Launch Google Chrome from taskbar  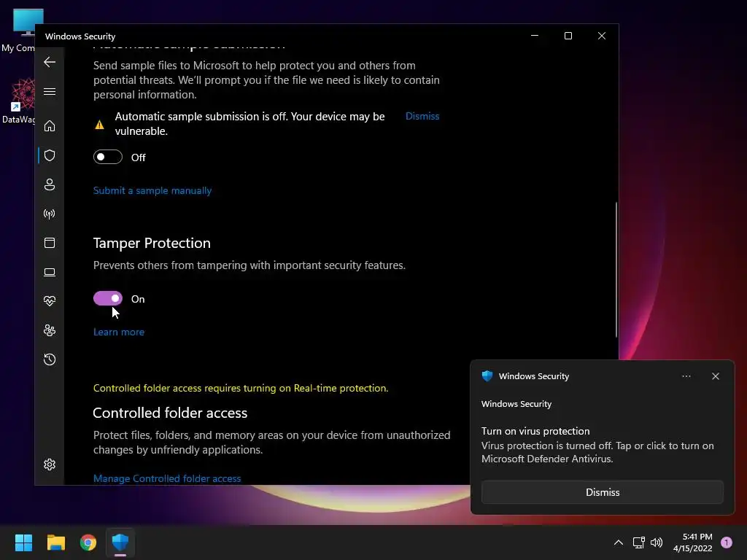coord(88,542)
